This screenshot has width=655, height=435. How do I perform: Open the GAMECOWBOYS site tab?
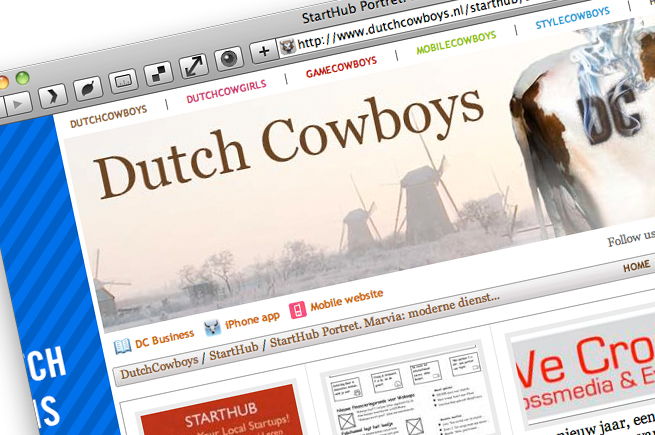(x=341, y=67)
